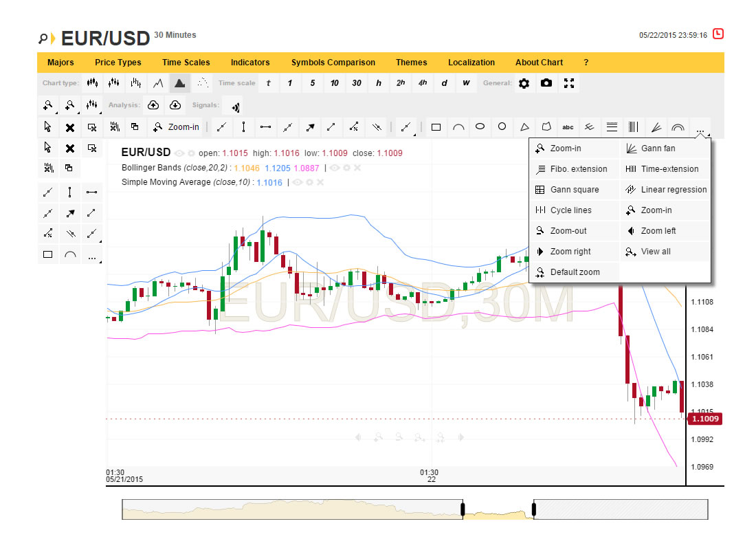Hide Simple Moving Average using eye icon
Image resolution: width=756 pixels, height=550 pixels.
(298, 182)
